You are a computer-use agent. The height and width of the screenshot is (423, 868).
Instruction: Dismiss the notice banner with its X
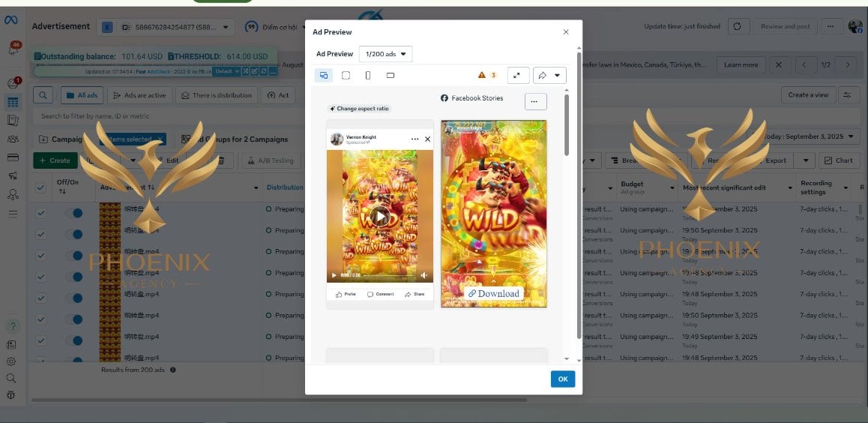pos(779,64)
